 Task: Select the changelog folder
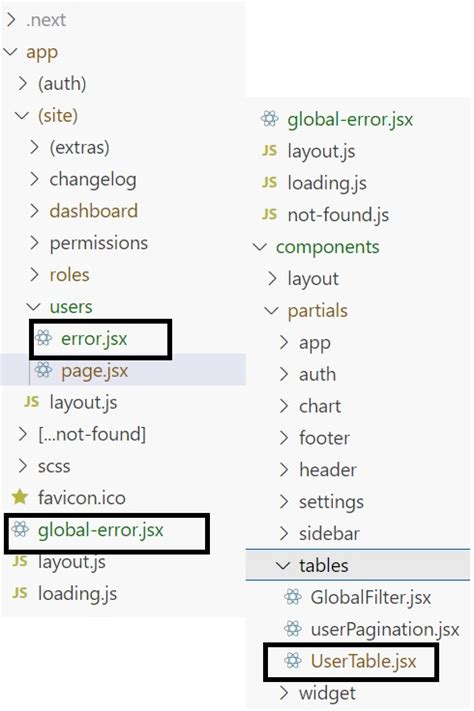point(93,180)
